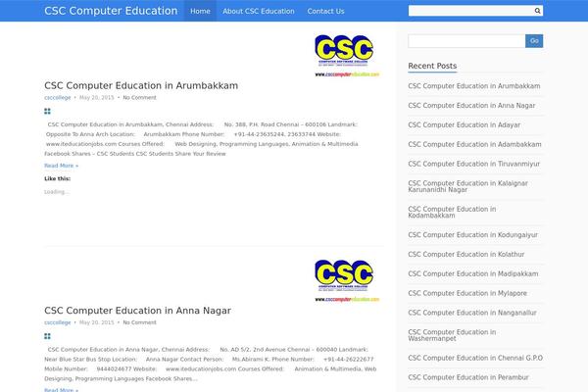
Task: Click author csccollege on Arumbakkam post
Action: (58, 98)
